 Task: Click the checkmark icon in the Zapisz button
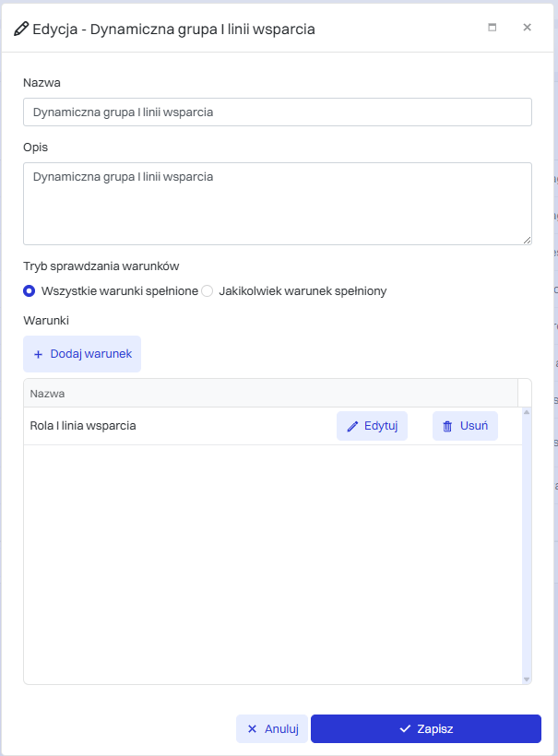[405, 728]
